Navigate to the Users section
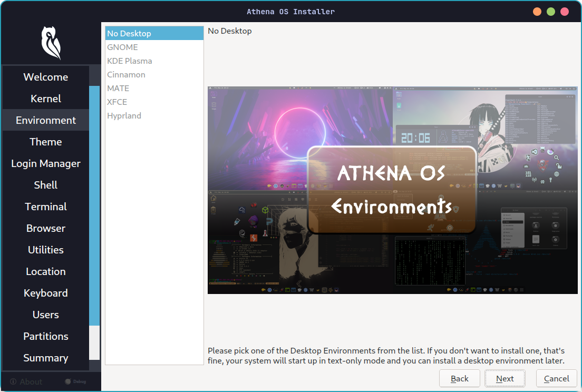 (x=45, y=315)
